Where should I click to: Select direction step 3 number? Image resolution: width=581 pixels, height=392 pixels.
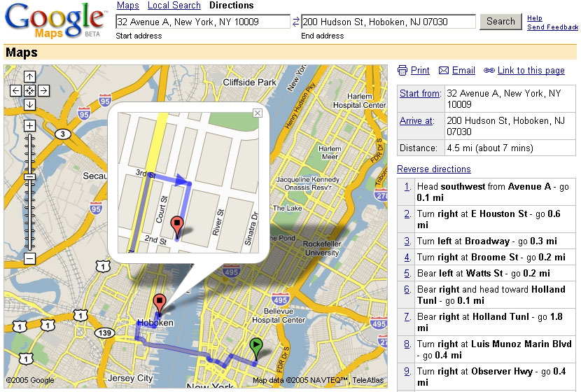(407, 241)
